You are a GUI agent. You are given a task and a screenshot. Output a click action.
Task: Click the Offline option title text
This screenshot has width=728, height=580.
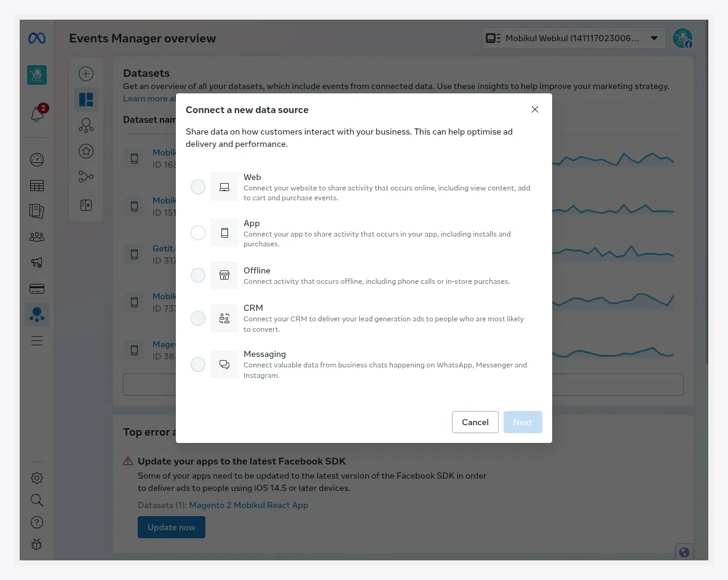click(x=257, y=270)
